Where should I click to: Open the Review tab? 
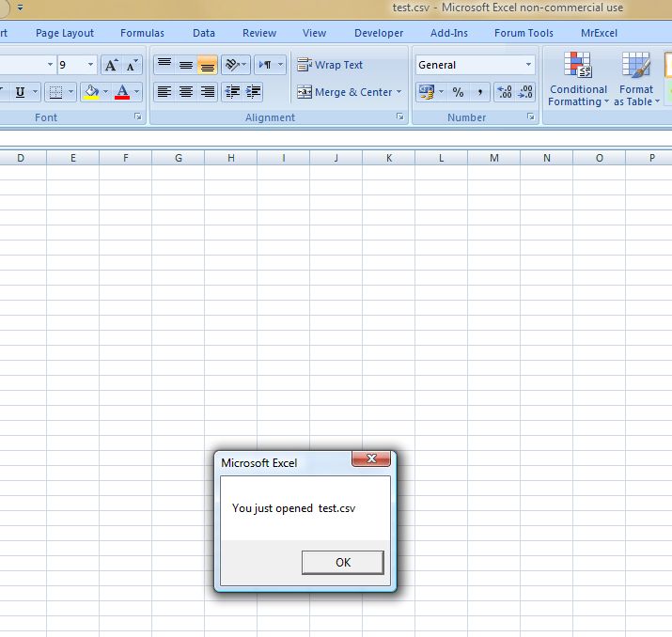pos(259,33)
